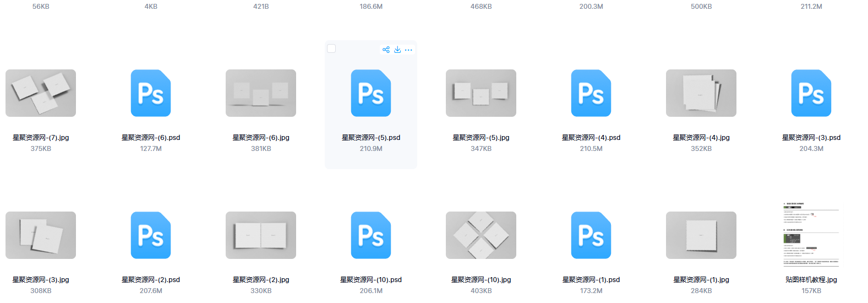Click file name 星聚资源网-(7).jpg
The width and height of the screenshot is (868, 303).
pos(41,138)
